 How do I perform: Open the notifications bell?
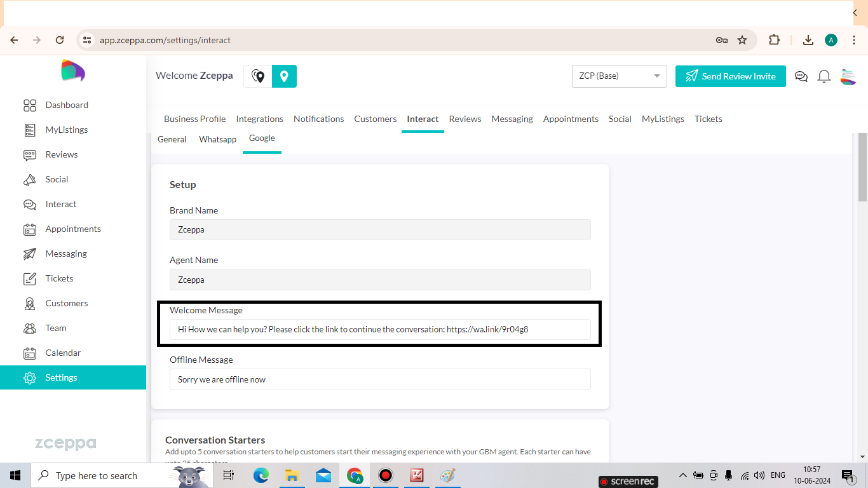[824, 76]
